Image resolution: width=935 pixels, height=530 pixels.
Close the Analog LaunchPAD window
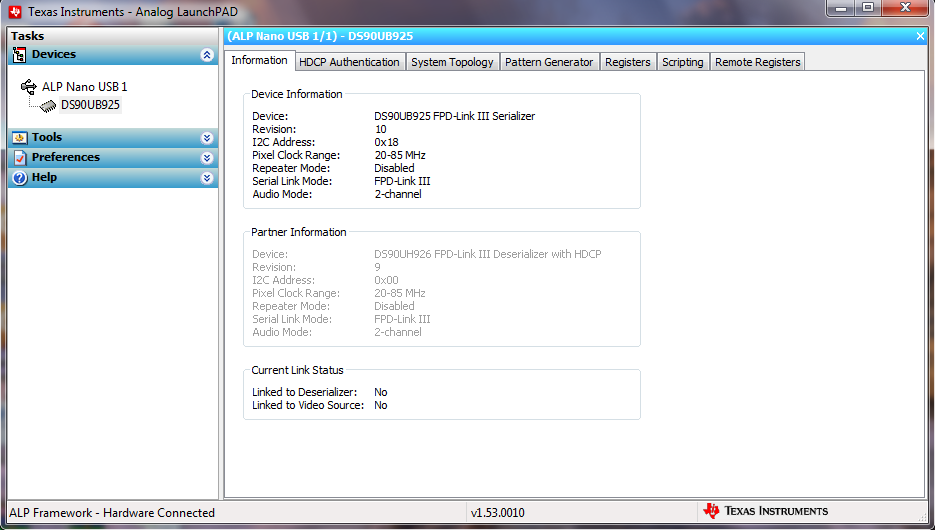click(905, 8)
